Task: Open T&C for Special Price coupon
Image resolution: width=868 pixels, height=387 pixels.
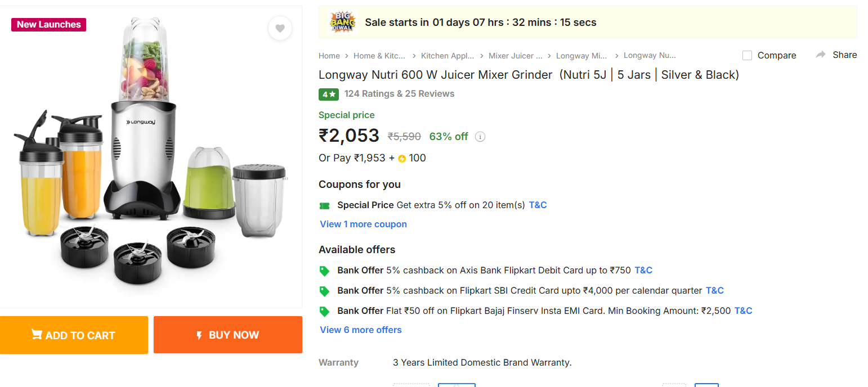Action: point(538,205)
